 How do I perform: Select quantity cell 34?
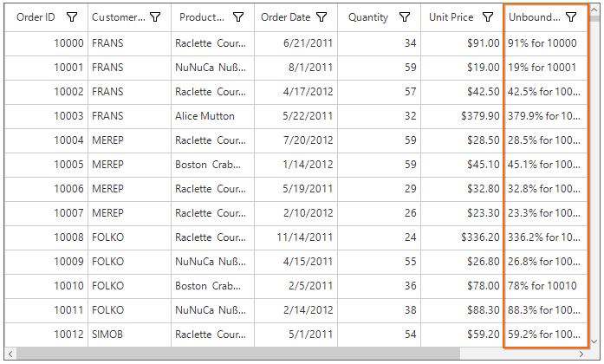point(379,43)
